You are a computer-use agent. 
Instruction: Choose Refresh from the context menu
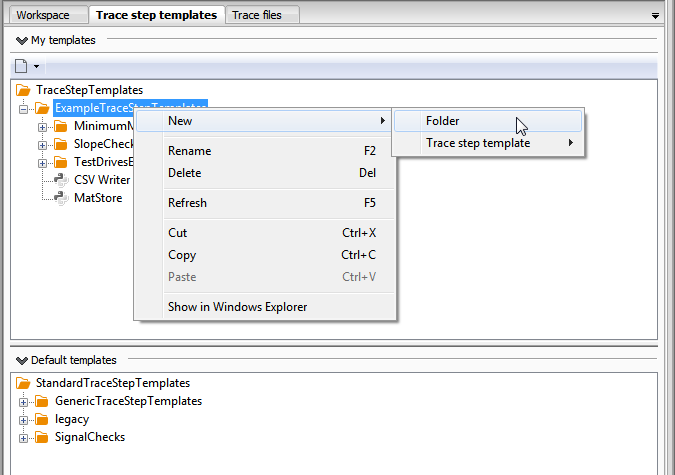(x=264, y=203)
